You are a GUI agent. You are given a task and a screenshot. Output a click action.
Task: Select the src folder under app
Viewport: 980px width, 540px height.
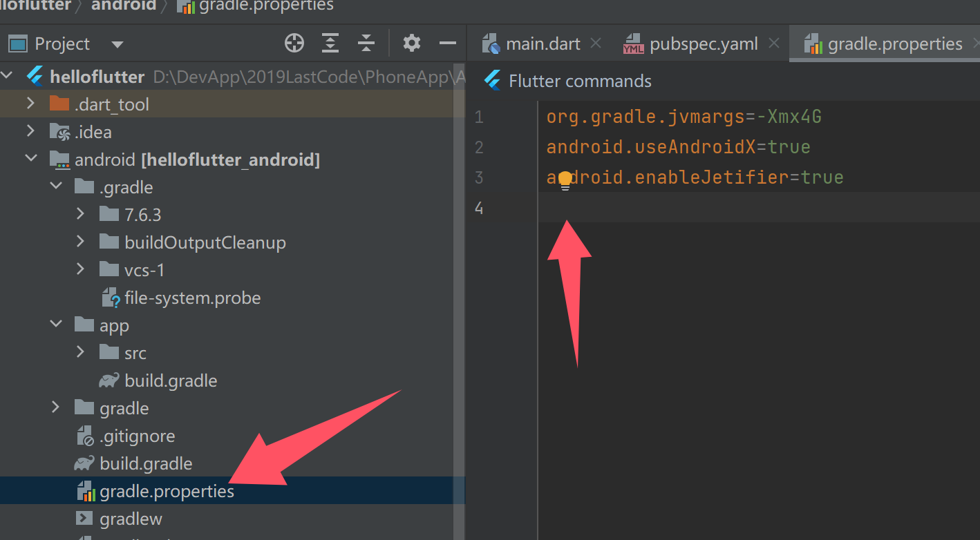135,353
